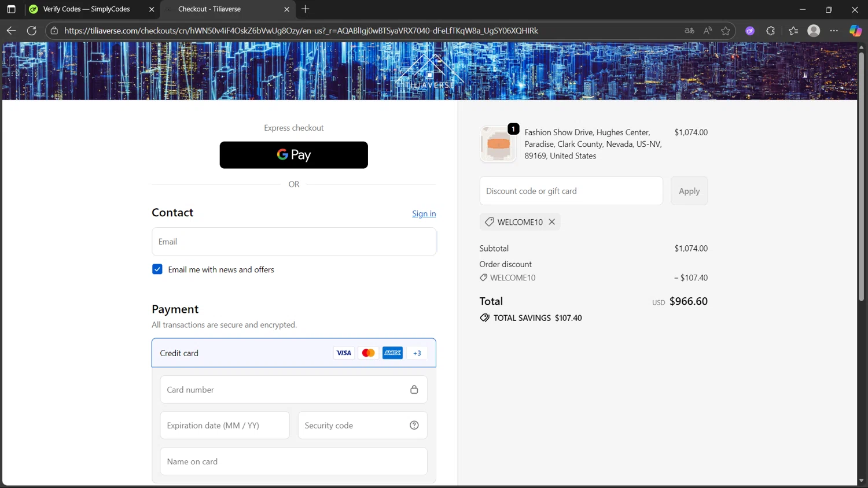868x488 pixels.
Task: Activate the Read aloud icon
Action: (708, 31)
